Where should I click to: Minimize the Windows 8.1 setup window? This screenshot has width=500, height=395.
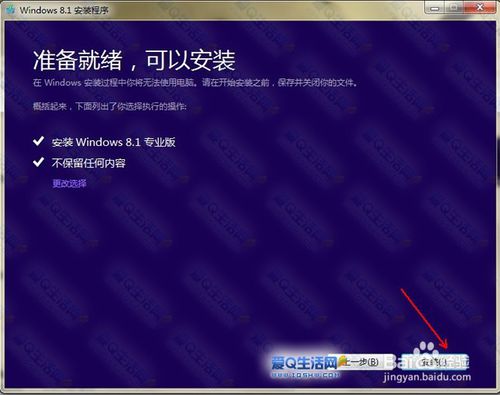coord(434,8)
